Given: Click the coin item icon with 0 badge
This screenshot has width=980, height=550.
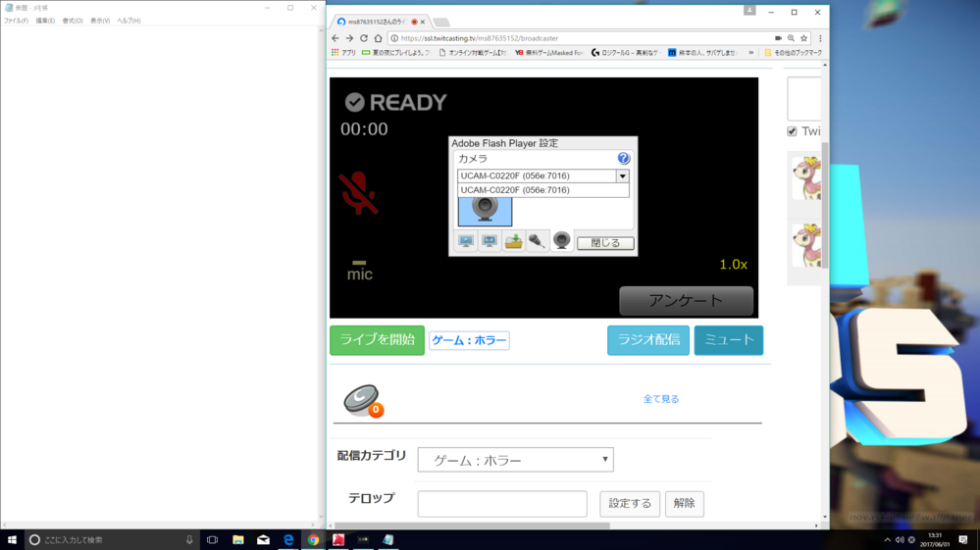Looking at the screenshot, I should point(362,400).
